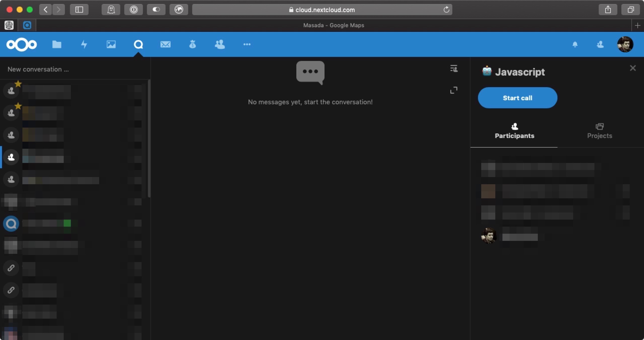Toggle fullscreen mode icon in chat
644x340 pixels.
[x=454, y=90]
